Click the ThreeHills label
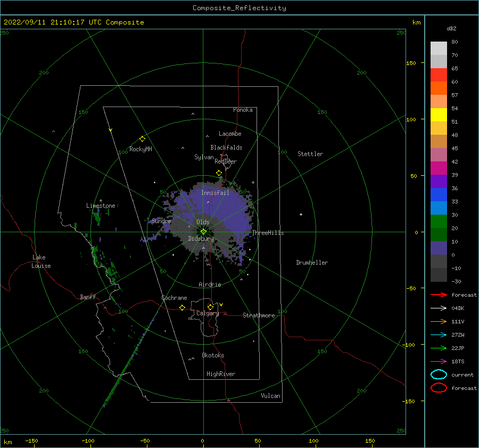Screen dimensions: 479x448 (x=268, y=233)
